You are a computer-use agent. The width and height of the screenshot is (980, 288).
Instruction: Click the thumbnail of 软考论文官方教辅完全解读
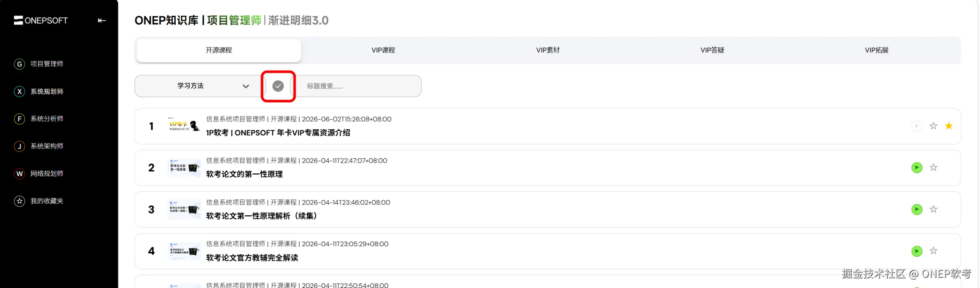[x=184, y=251]
